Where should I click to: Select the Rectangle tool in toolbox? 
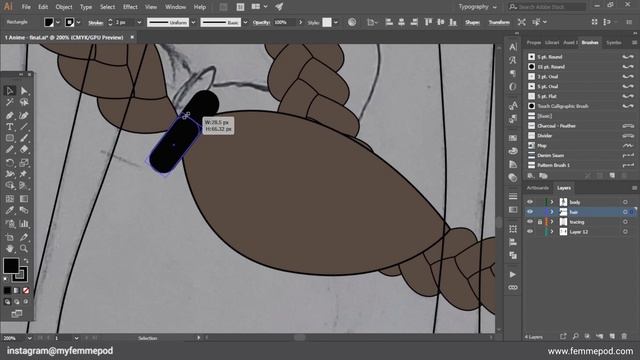click(10, 138)
